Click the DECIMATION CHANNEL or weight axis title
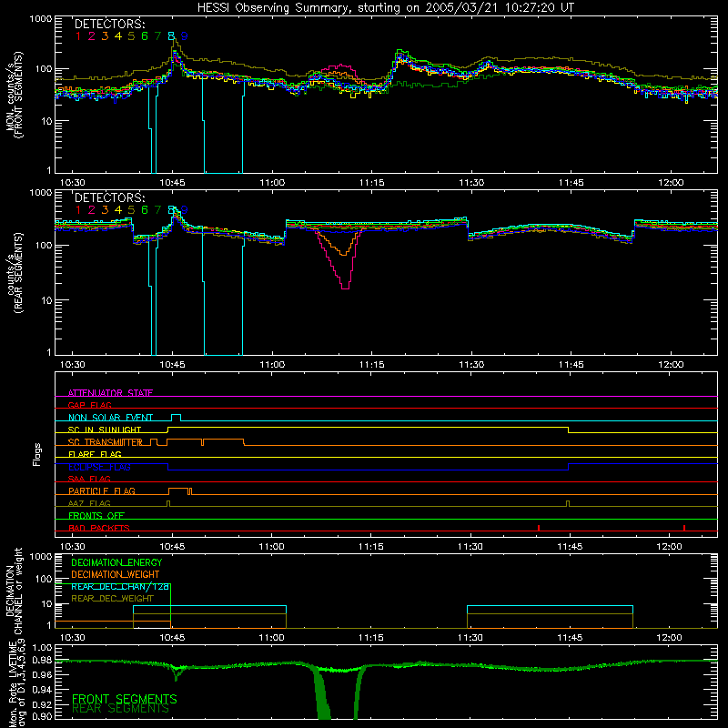The height and width of the screenshot is (728, 728). coord(14,591)
